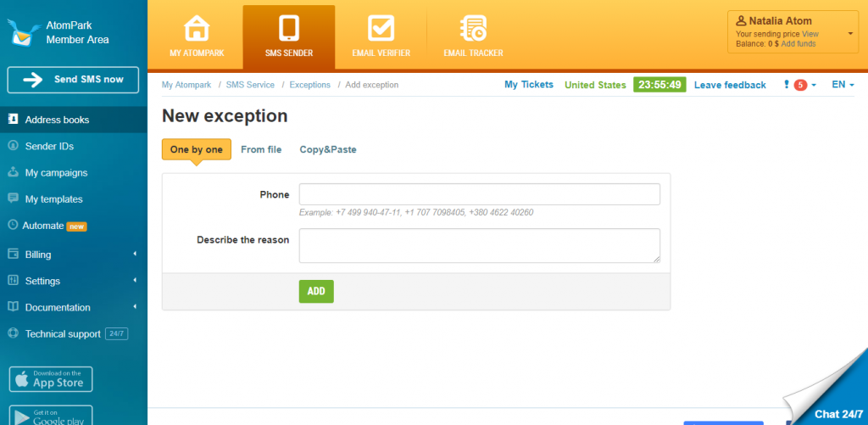Click the Describe the reason textarea
This screenshot has width=868, height=425.
coord(480,245)
